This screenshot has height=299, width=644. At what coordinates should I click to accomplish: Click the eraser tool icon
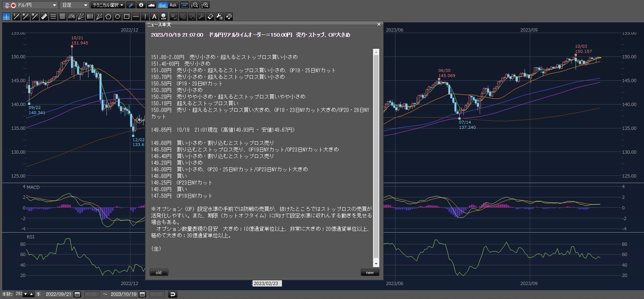(210, 17)
